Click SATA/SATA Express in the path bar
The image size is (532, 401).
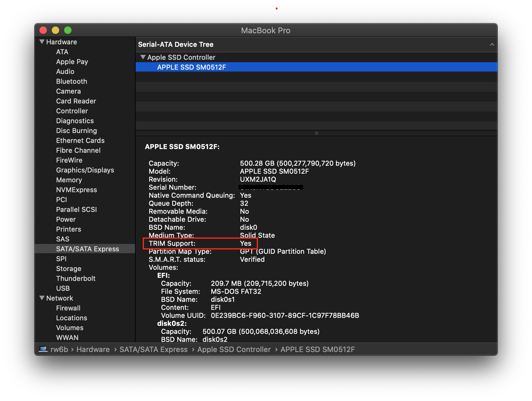click(153, 349)
